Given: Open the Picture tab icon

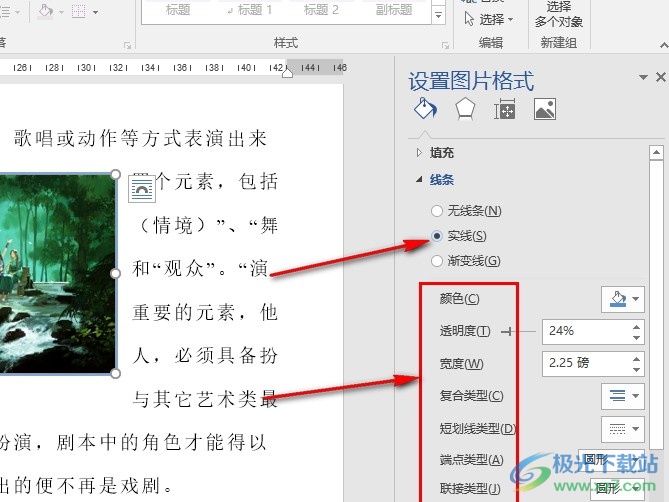Looking at the screenshot, I should (545, 109).
